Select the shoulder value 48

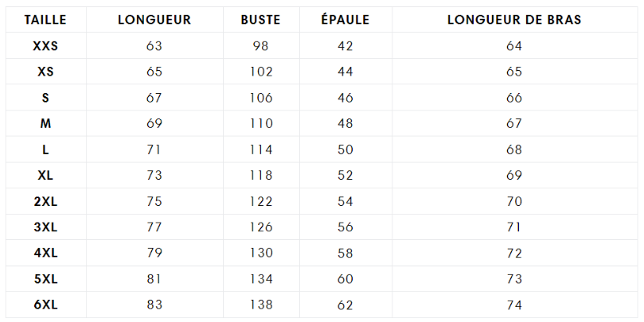345,123
